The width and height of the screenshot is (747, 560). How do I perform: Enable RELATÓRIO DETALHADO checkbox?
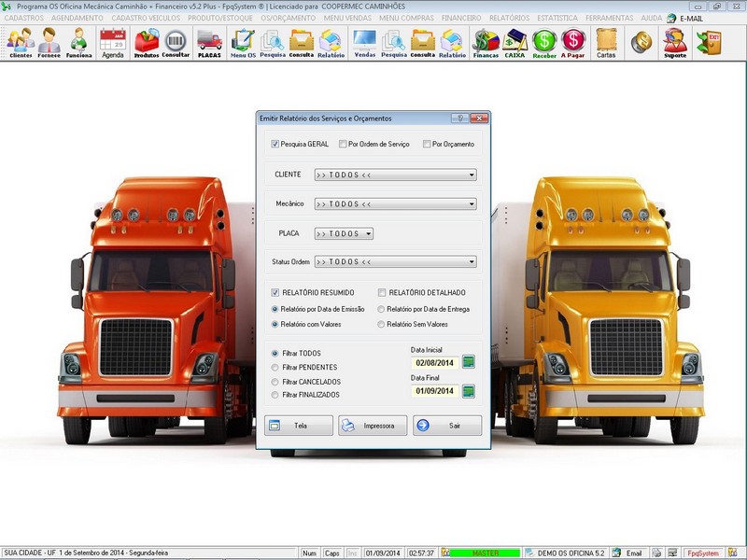(x=382, y=292)
